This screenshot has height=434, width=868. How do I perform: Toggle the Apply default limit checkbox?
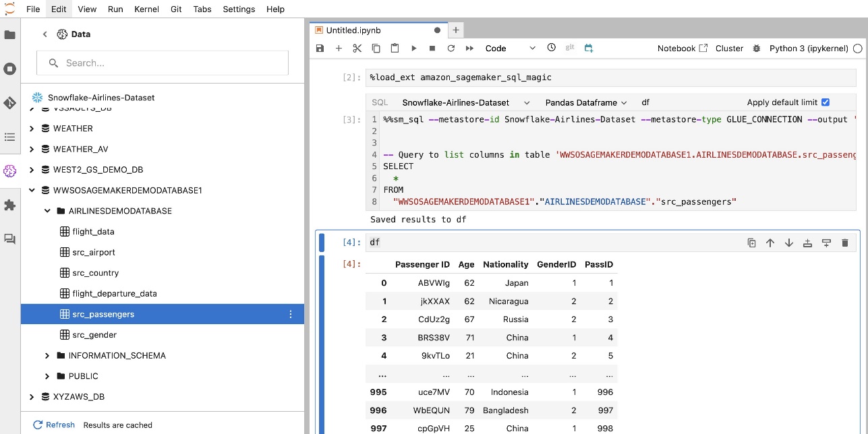(x=826, y=102)
